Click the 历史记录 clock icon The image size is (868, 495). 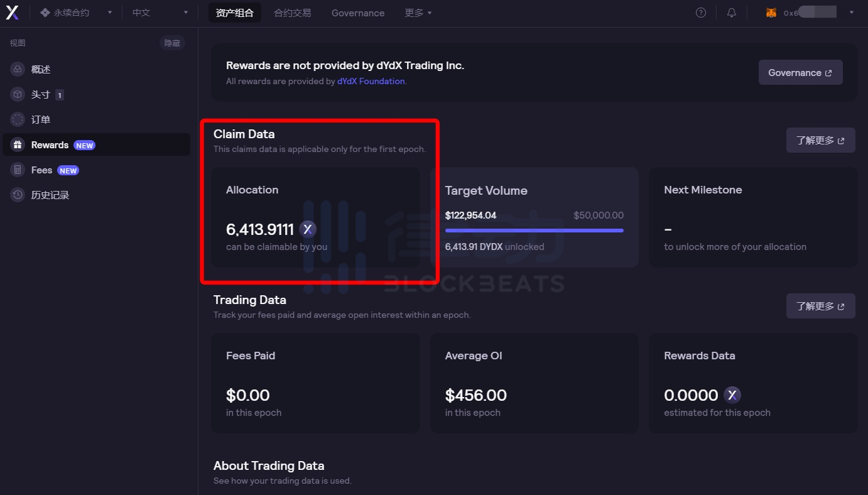click(x=18, y=195)
